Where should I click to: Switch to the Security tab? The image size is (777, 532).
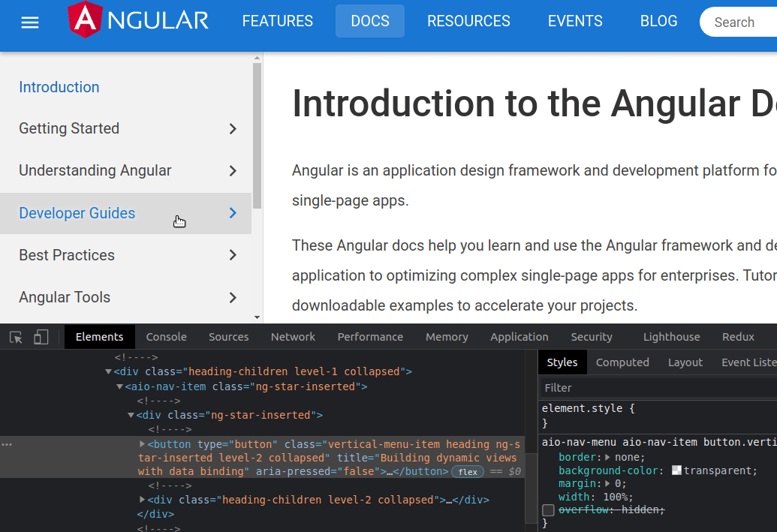[592, 337]
